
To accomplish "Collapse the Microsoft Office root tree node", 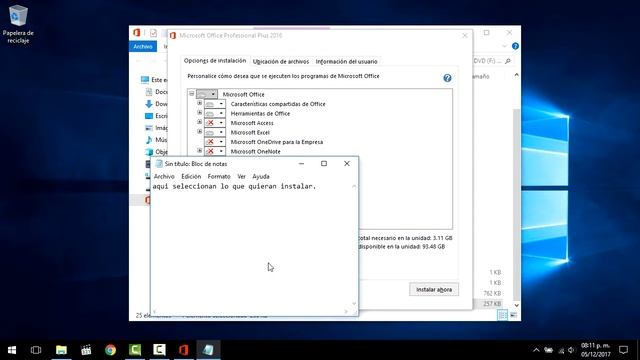I will click(x=191, y=94).
